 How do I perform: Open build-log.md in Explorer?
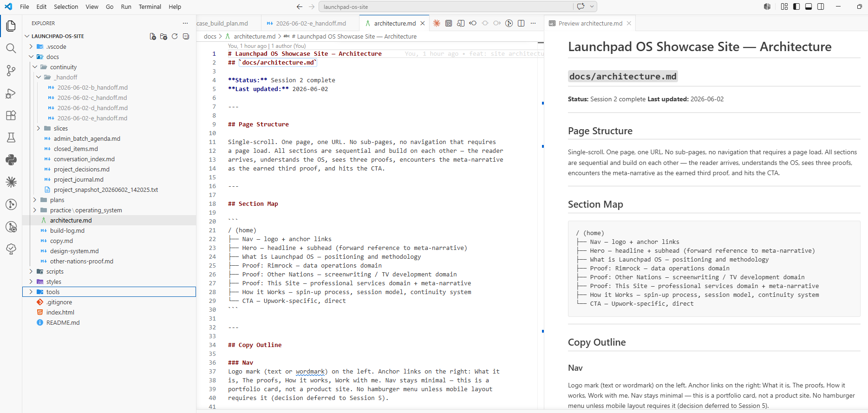pyautogui.click(x=67, y=230)
